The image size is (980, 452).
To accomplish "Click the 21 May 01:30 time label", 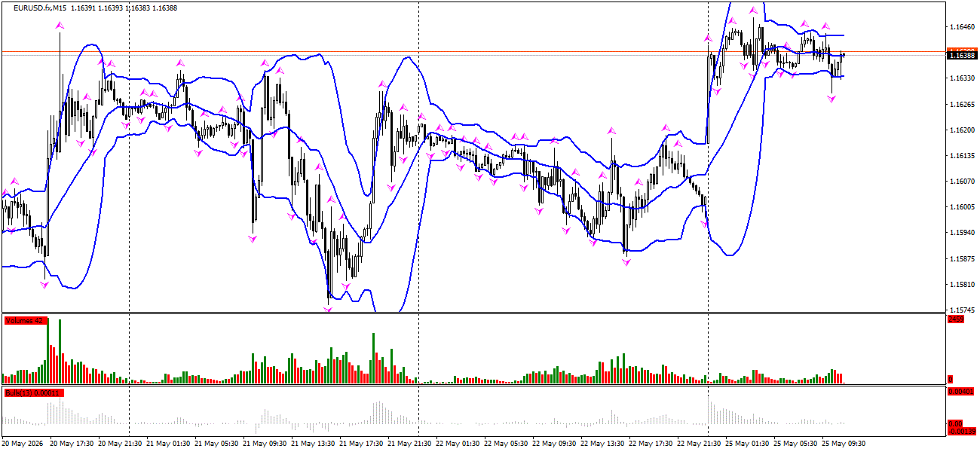I will pos(168,444).
